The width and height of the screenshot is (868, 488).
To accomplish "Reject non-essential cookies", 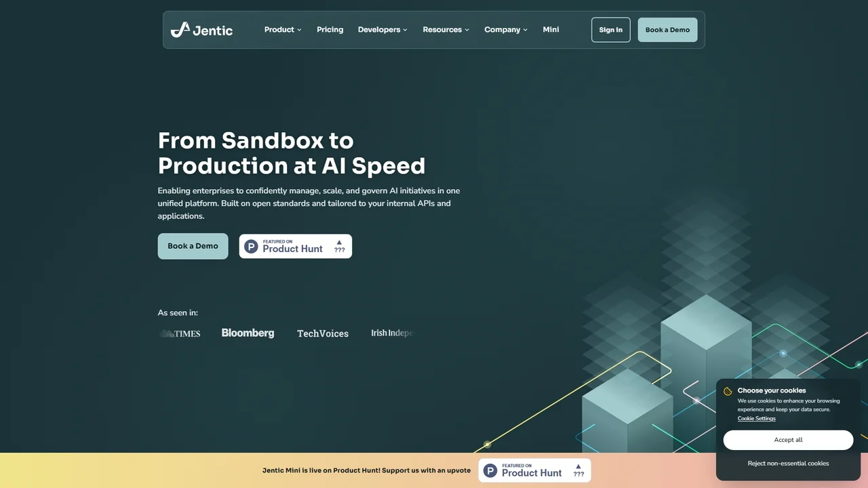I will [x=788, y=464].
